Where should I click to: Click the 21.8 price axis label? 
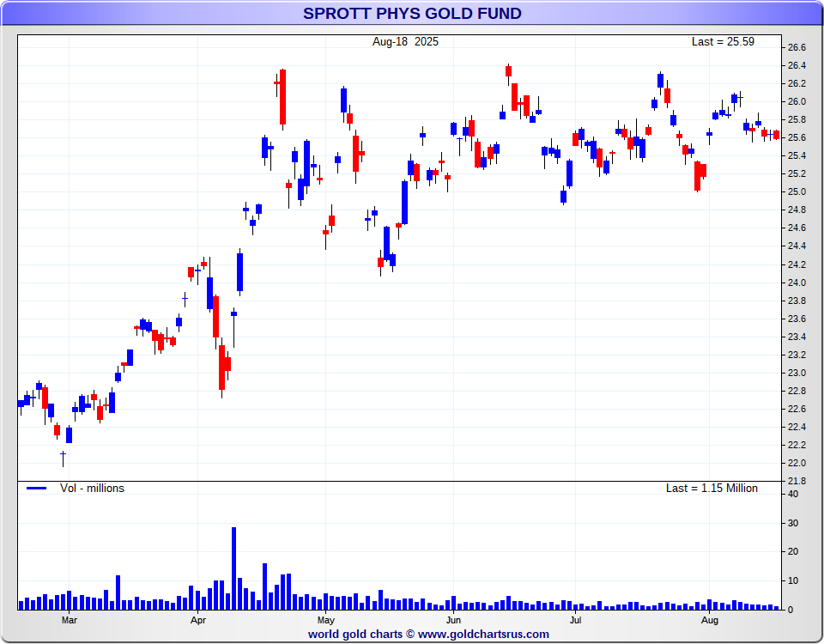pyautogui.click(x=797, y=482)
